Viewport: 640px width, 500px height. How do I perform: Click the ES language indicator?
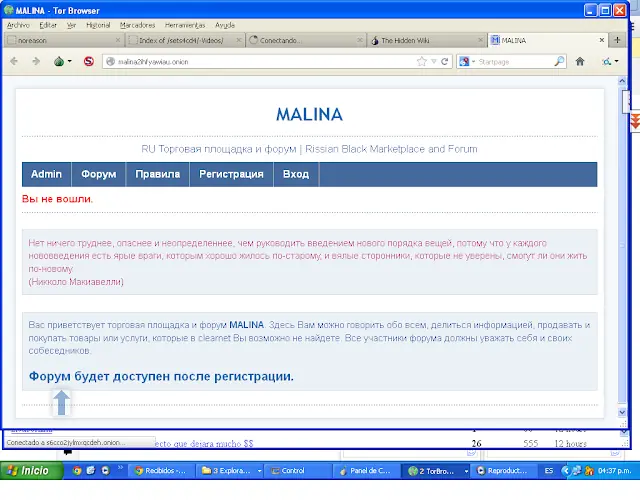549,471
